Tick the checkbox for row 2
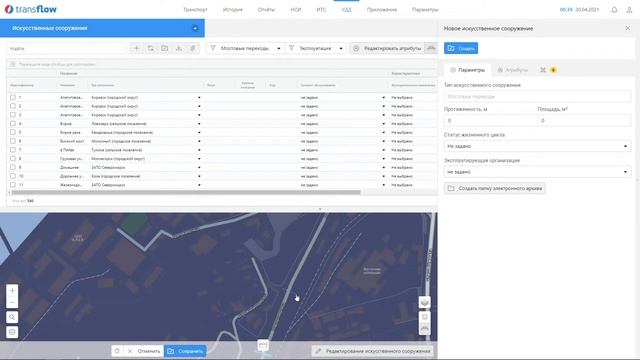 tap(13, 106)
